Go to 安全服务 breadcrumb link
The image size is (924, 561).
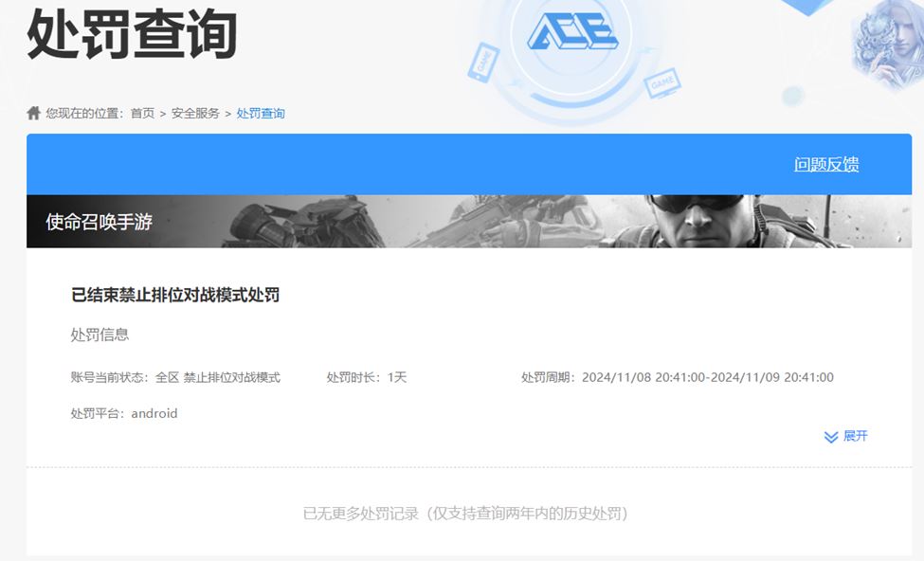pyautogui.click(x=195, y=113)
